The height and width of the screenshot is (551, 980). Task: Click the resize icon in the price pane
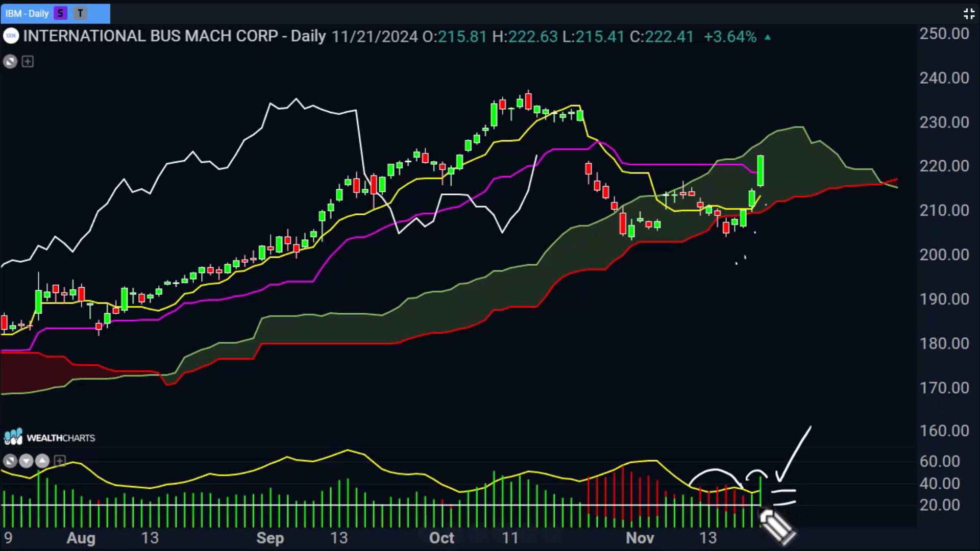coord(10,62)
